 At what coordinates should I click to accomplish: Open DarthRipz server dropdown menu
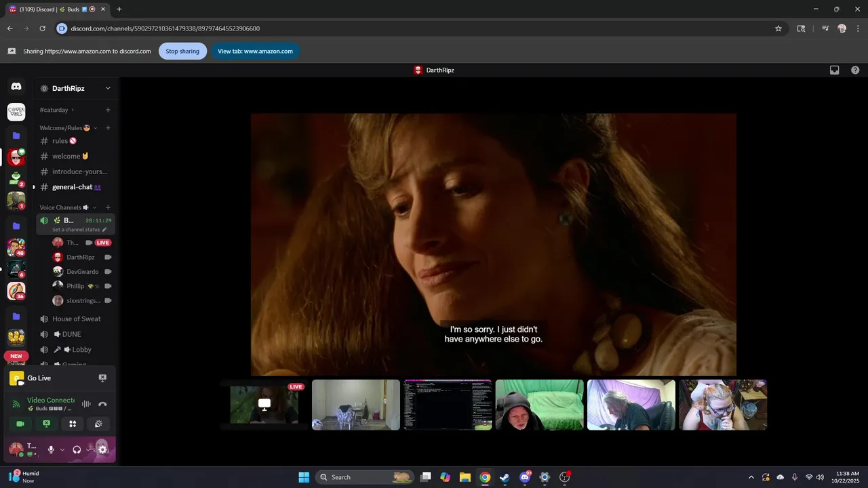107,88
